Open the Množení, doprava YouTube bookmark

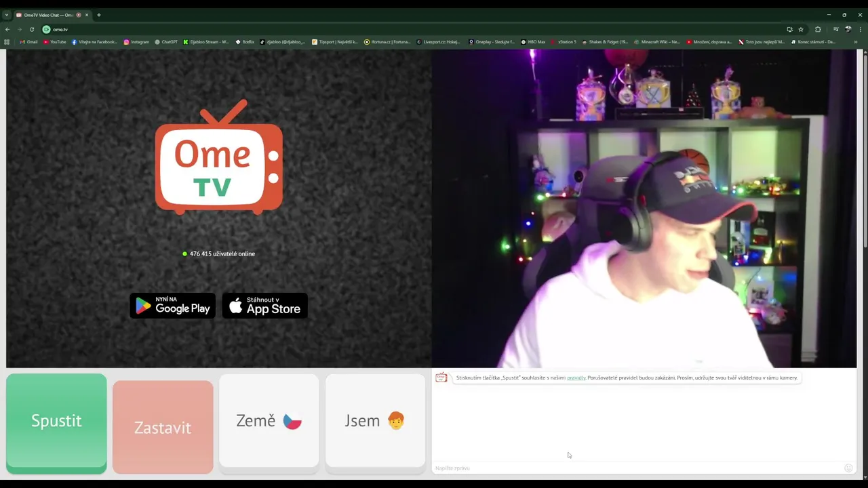tap(709, 42)
